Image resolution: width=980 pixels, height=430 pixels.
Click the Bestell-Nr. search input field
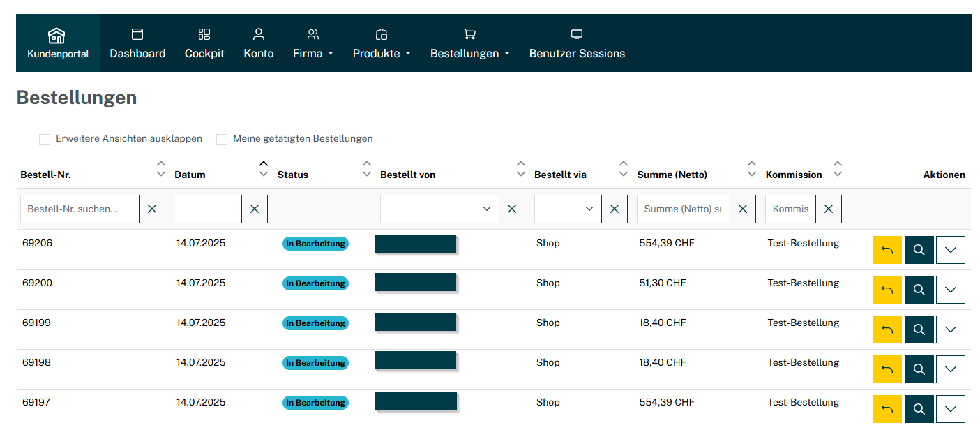(x=79, y=209)
